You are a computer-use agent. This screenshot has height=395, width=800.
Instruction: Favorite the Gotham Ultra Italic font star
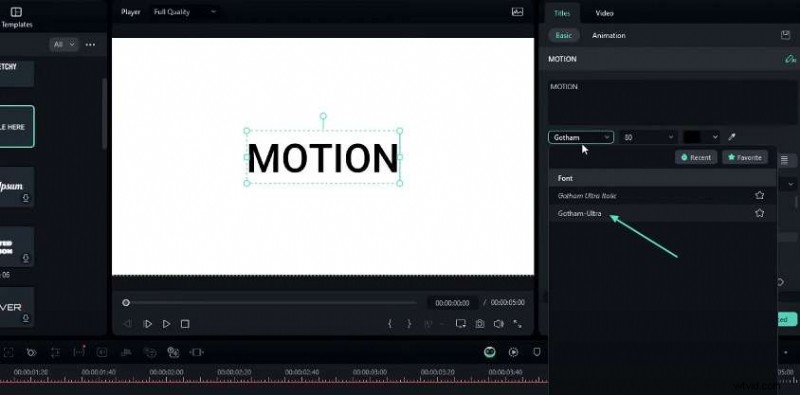[759, 195]
